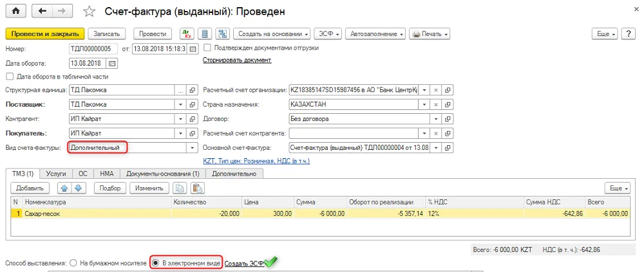
Task: Open help with question mark button
Action: coord(628,34)
